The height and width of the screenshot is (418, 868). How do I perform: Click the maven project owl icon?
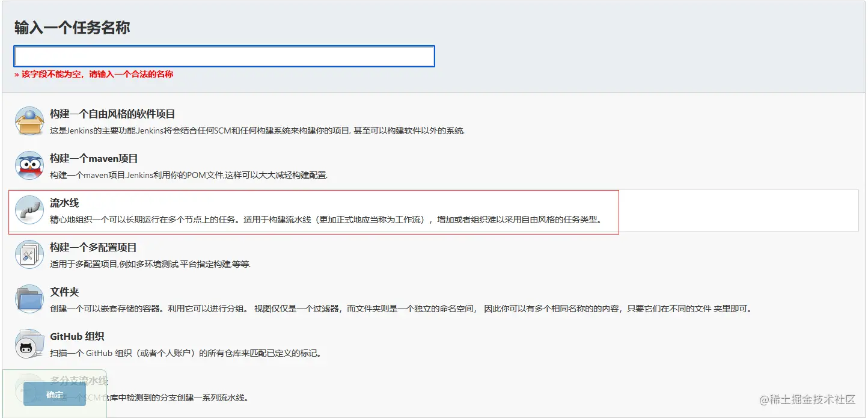(29, 165)
